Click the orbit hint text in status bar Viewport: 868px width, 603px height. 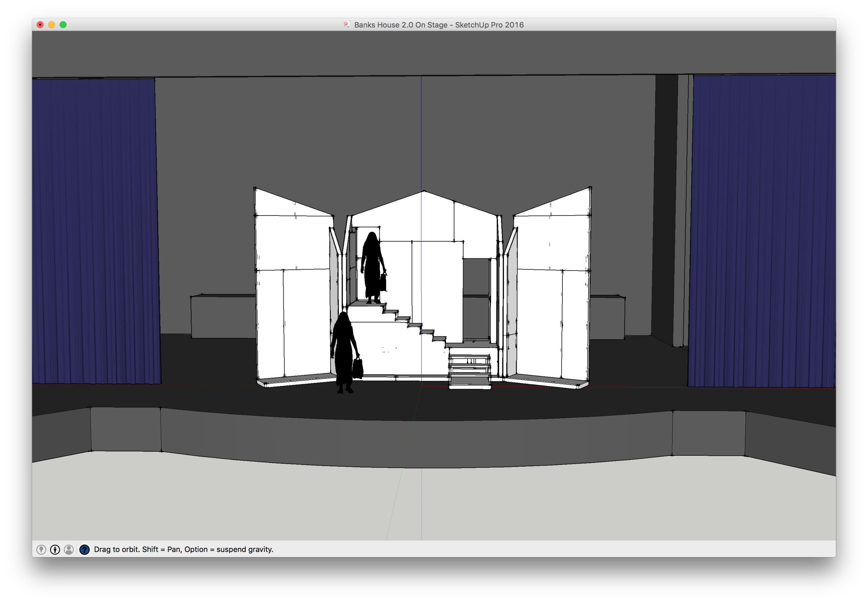(183, 549)
